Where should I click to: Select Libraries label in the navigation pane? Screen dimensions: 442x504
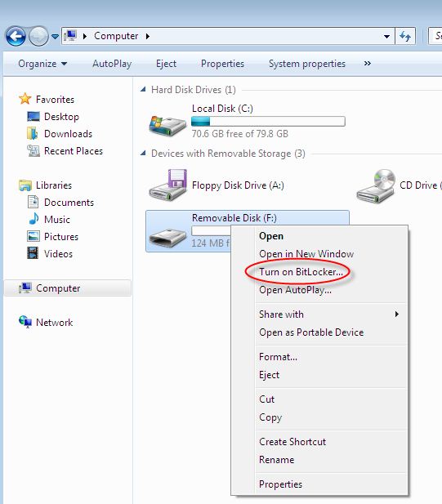[54, 185]
